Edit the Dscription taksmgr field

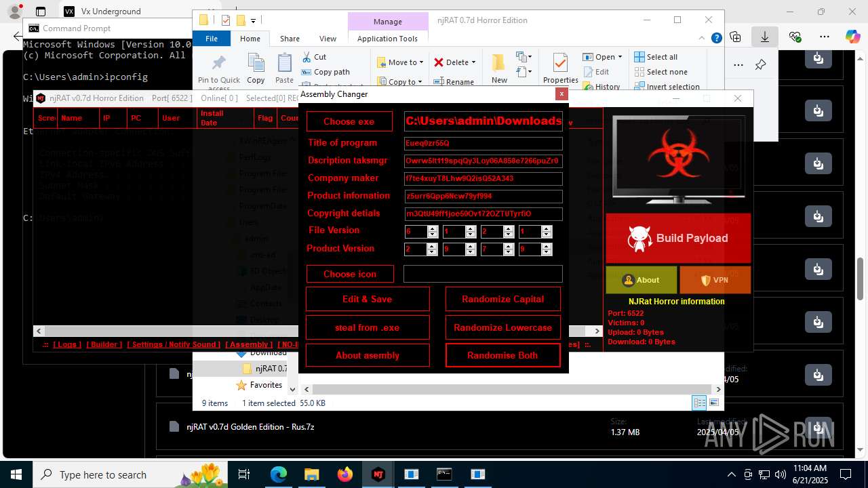483,161
